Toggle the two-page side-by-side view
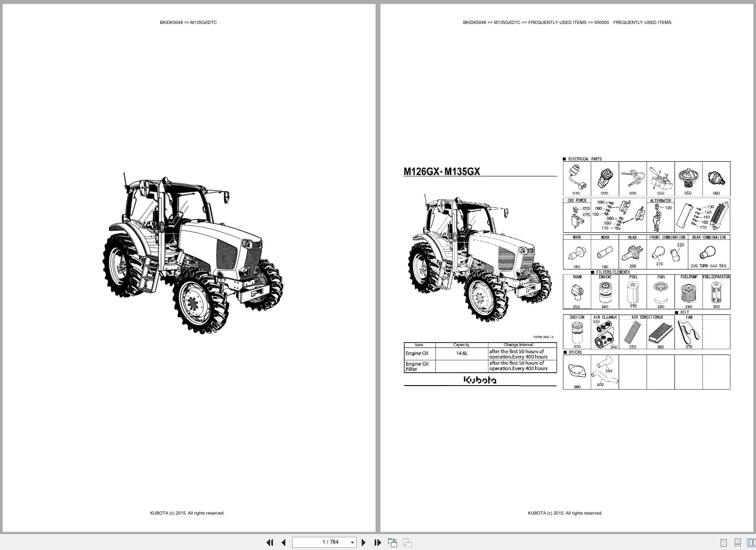 click(752, 542)
